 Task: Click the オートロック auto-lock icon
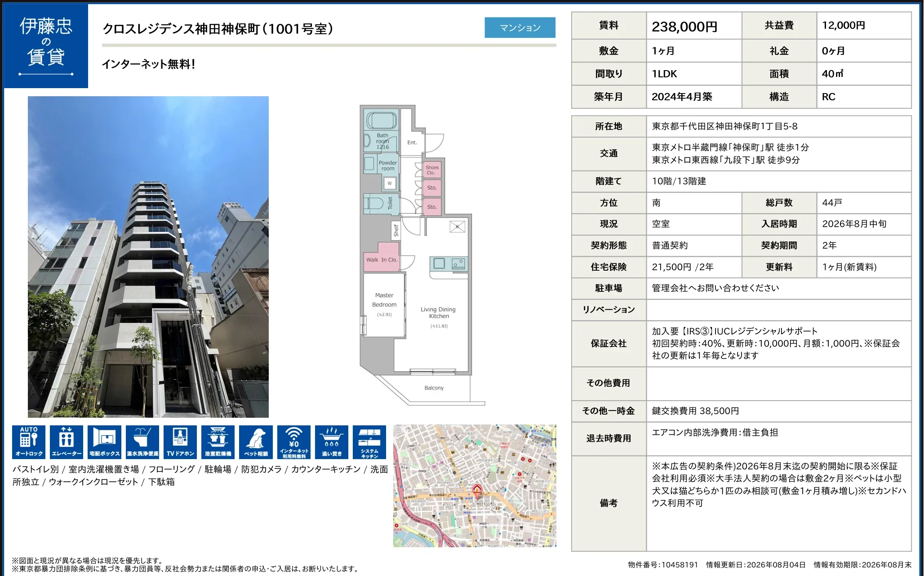click(29, 442)
